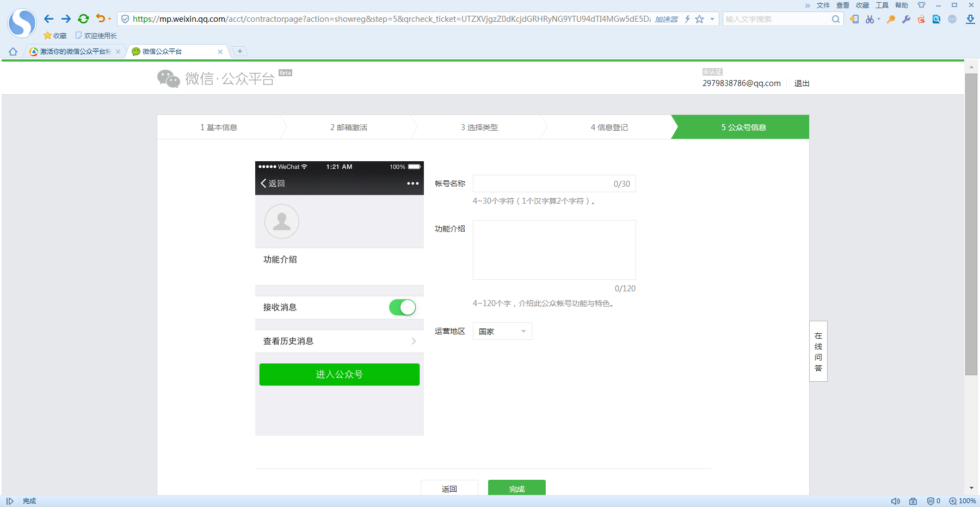Click the default avatar placeholder in preview
Viewport: 980px width, 507px height.
pyautogui.click(x=281, y=222)
